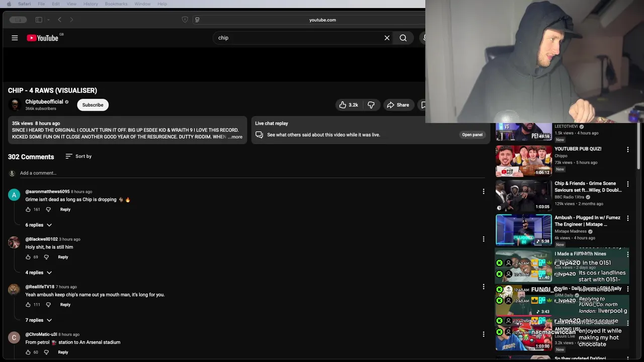Dislike the comment by @aaronmatthews6095

click(x=48, y=210)
